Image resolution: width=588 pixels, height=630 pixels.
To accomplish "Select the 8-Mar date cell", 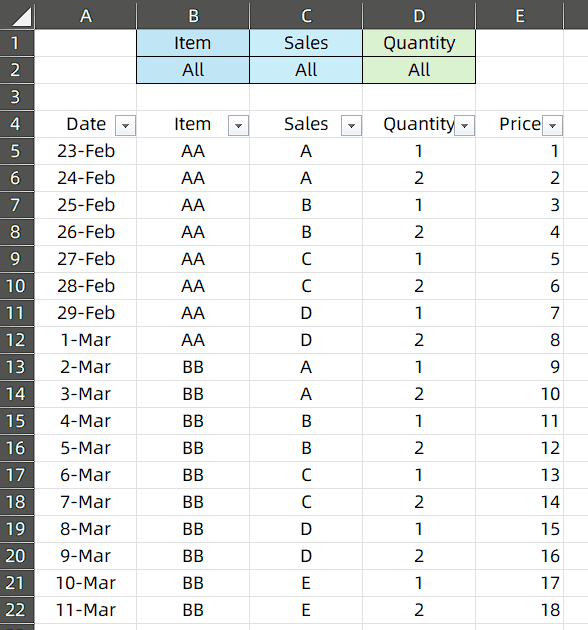I will 86,529.
